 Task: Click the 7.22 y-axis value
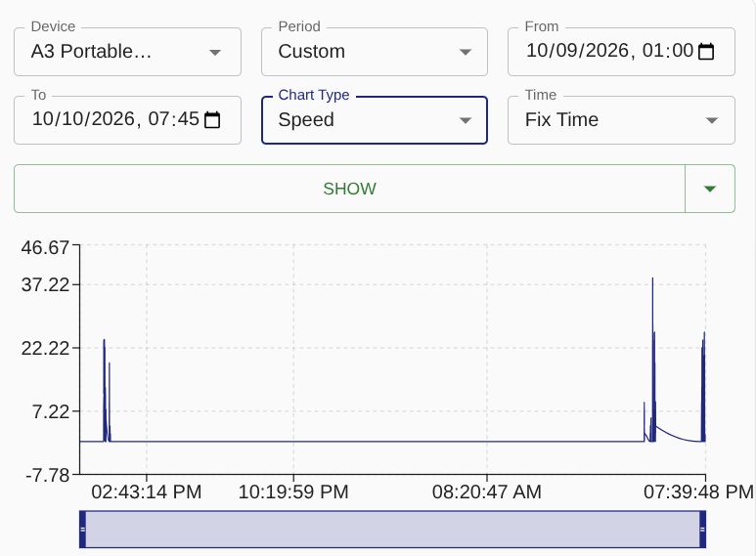(51, 411)
